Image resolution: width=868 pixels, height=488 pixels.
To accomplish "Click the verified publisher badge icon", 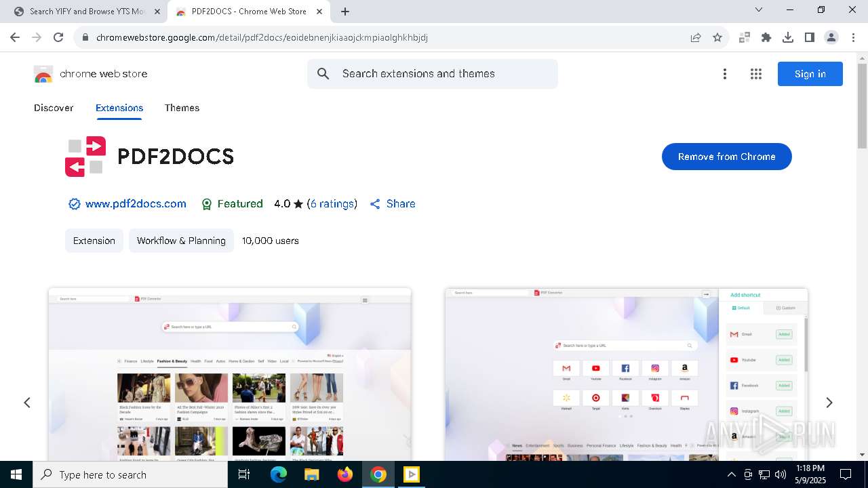I will 75,204.
